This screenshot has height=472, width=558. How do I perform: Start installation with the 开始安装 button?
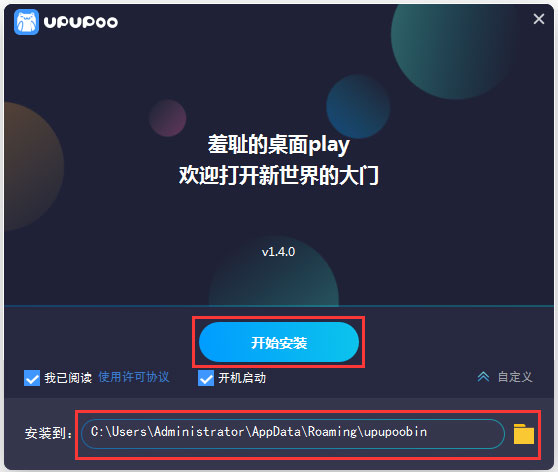click(279, 342)
